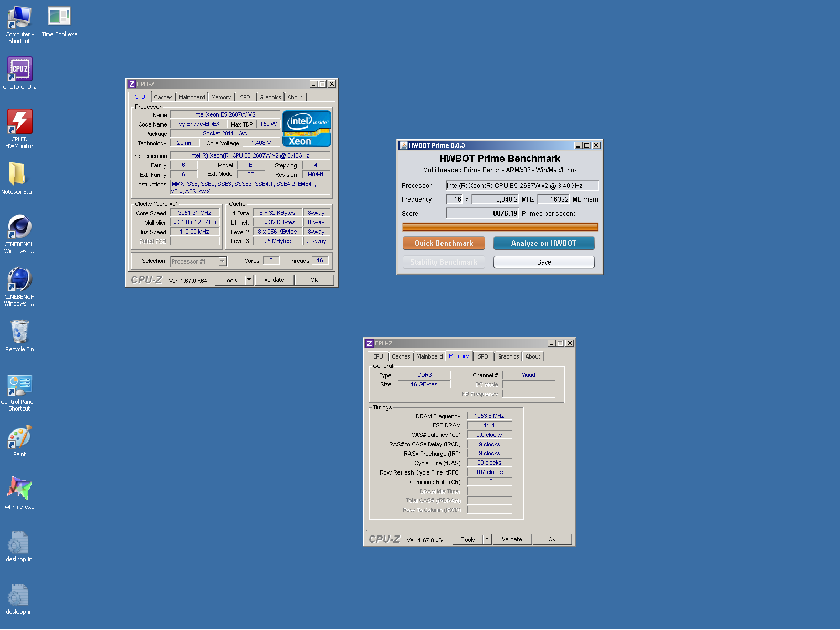This screenshot has height=630, width=840.
Task: Click Name field Intel Xeon E5 2687W V2
Action: (225, 114)
